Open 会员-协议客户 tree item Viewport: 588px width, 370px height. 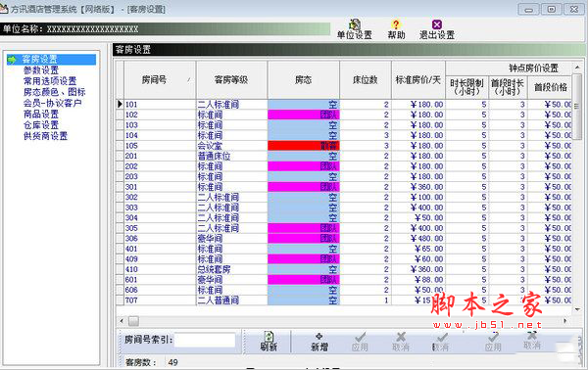tap(52, 103)
